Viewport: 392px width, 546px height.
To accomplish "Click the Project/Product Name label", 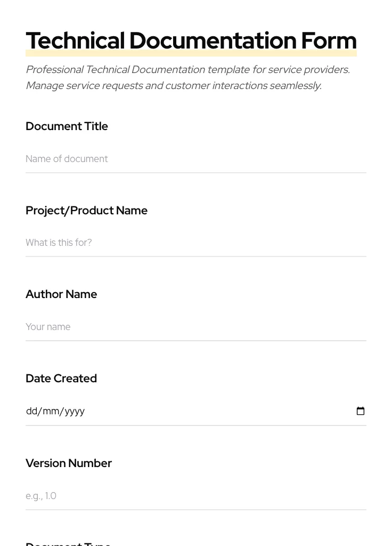I will click(x=86, y=210).
